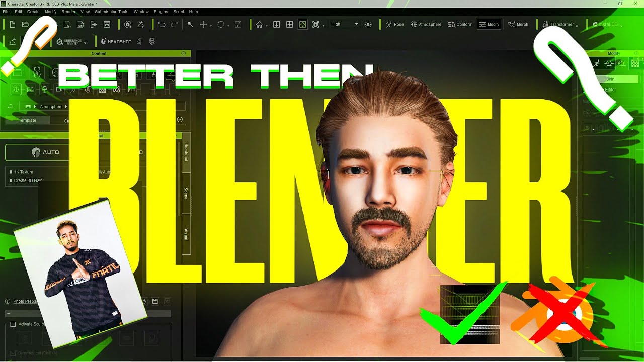
Task: Click the send-to-export arrow icon
Action: pyautogui.click(x=94, y=24)
